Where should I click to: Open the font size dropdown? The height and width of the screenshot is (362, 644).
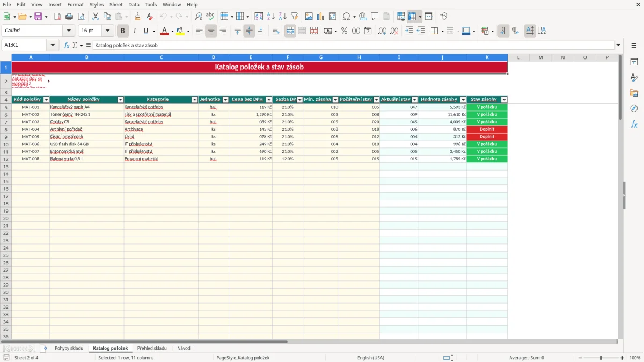click(107, 31)
